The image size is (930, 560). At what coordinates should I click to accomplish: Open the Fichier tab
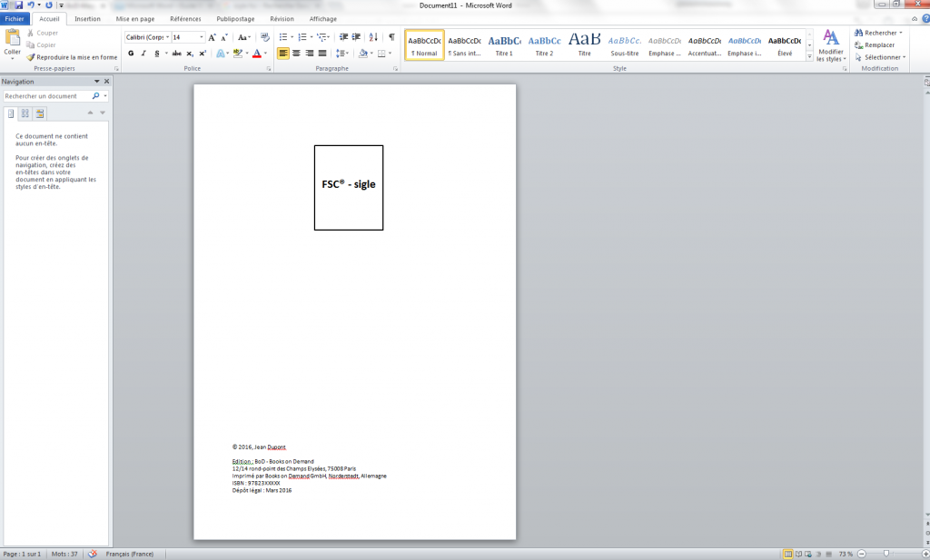point(15,19)
